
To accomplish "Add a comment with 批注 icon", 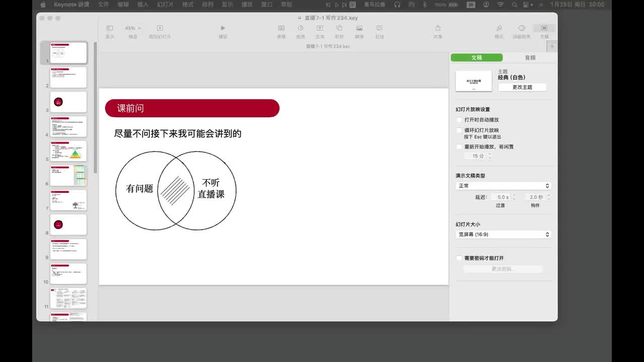I will 379,28.
